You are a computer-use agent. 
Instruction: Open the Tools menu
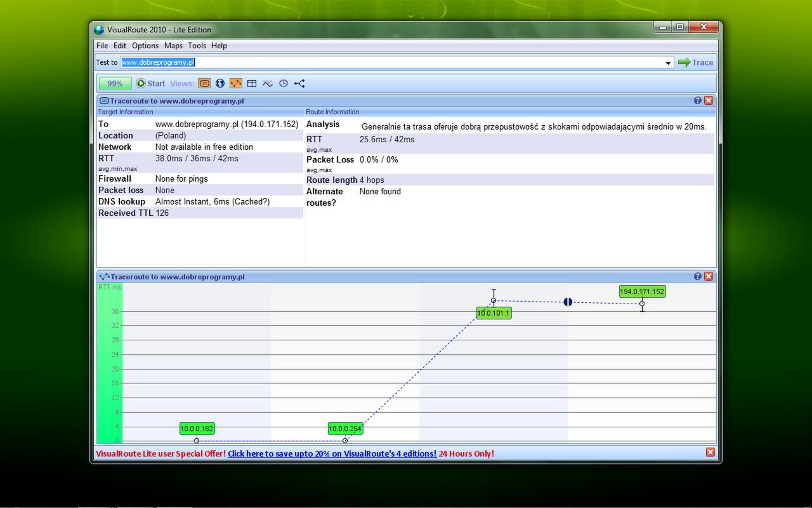tap(197, 45)
